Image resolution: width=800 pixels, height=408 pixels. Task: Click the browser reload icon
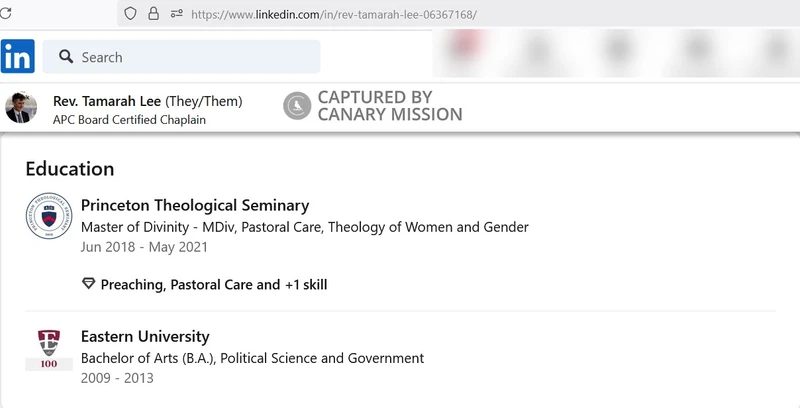click(6, 13)
